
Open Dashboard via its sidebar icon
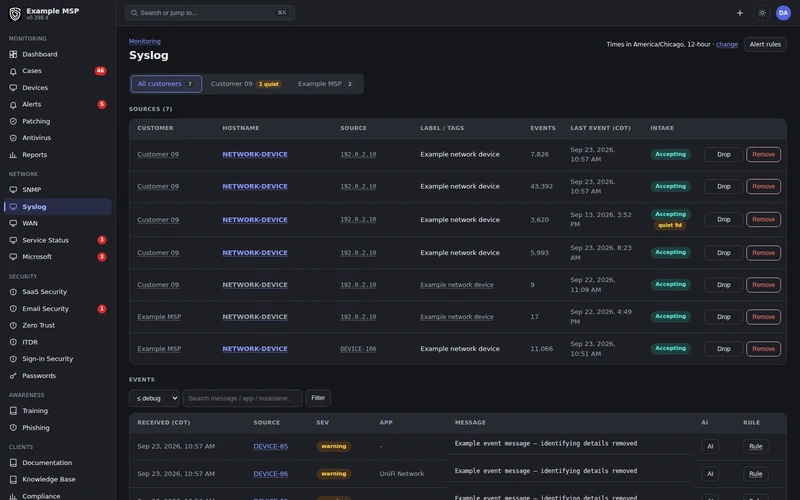(13, 54)
